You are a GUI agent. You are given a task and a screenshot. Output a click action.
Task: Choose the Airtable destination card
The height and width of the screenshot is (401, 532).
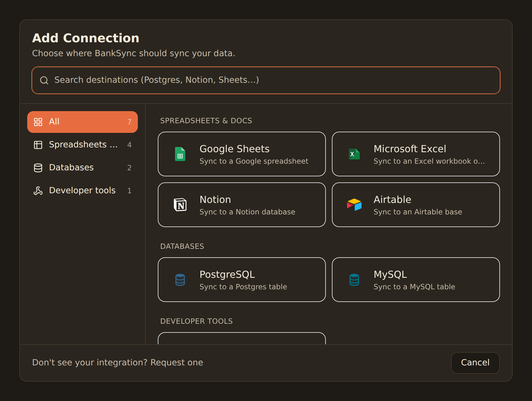click(416, 205)
